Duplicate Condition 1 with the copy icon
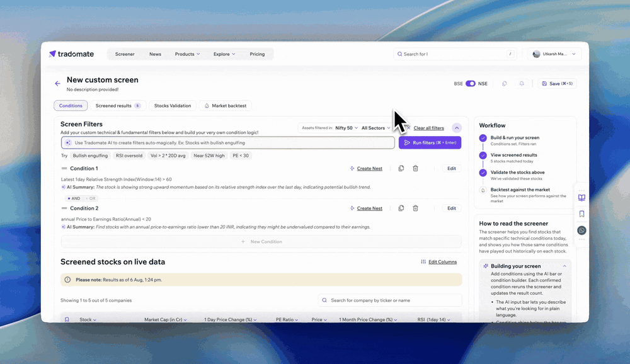The image size is (630, 364). tap(401, 168)
